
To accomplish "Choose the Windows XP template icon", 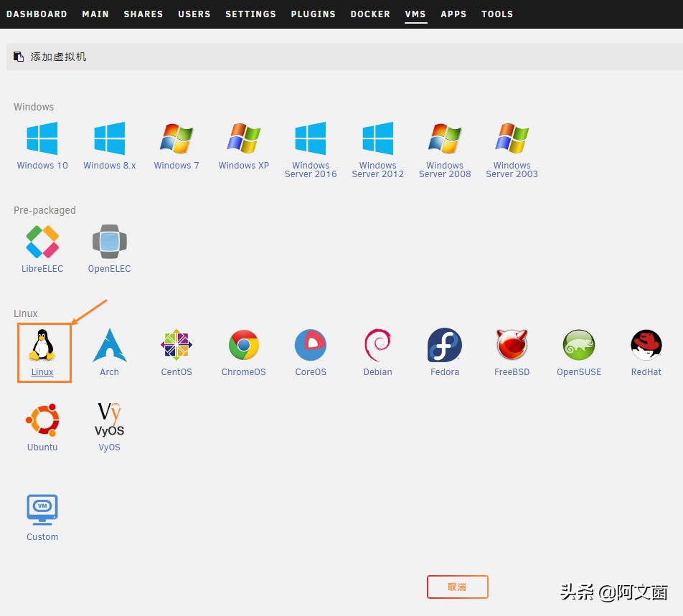I will 243,138.
